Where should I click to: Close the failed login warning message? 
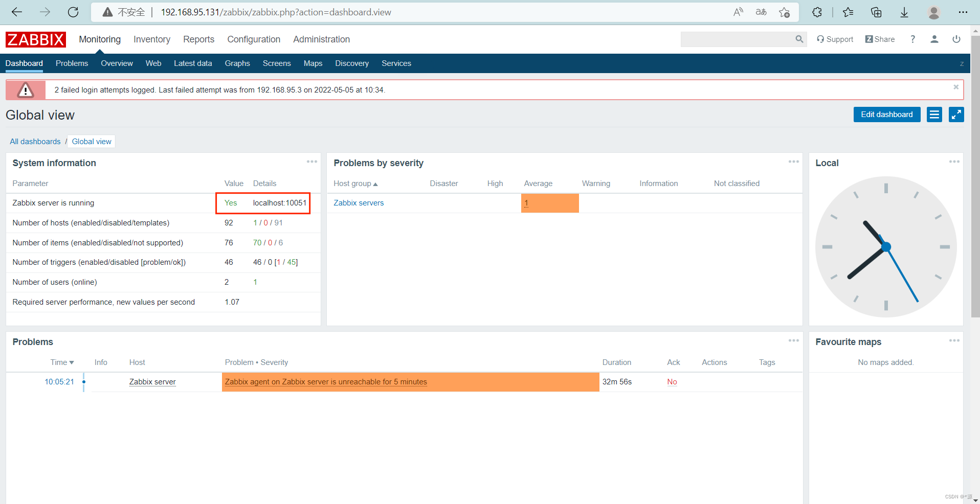(x=956, y=87)
